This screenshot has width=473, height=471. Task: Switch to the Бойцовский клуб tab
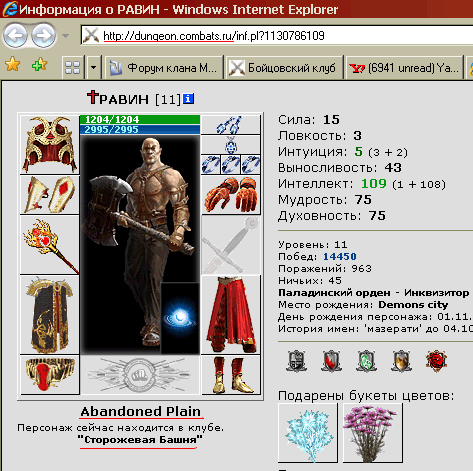tap(283, 68)
